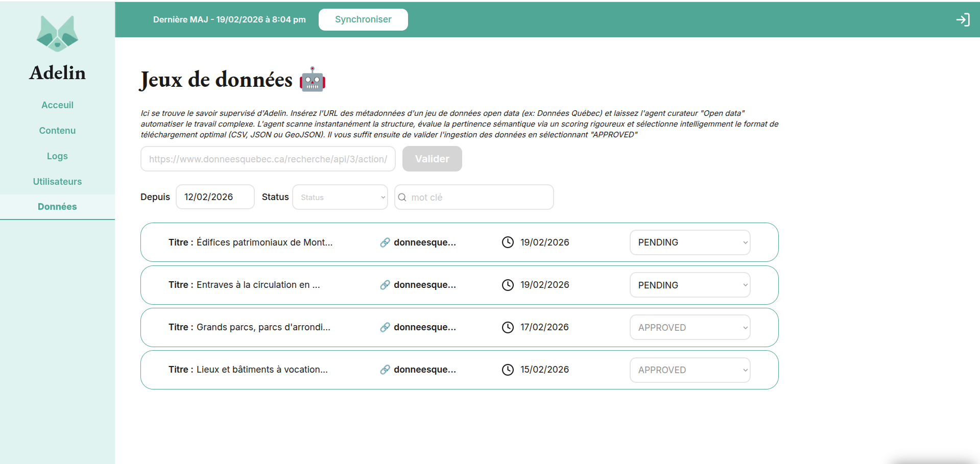Click the link icon for Édifices patrimoniaux row
This screenshot has height=464, width=980.
coord(385,242)
